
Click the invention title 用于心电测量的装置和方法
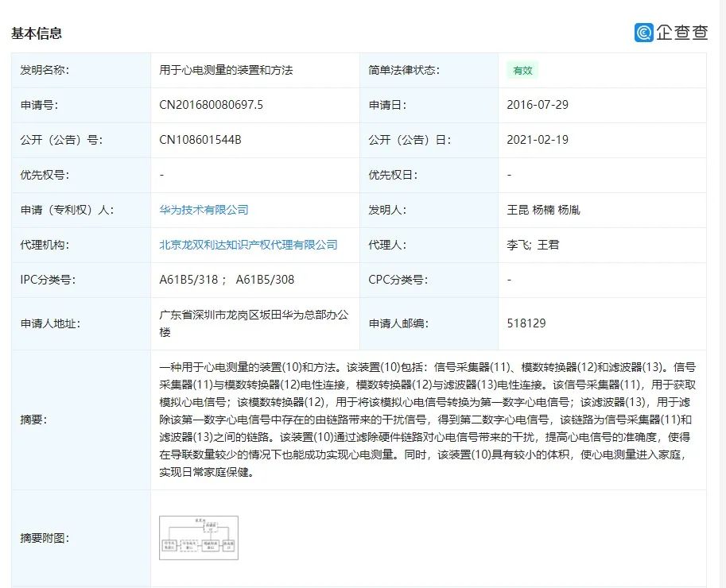point(226,70)
